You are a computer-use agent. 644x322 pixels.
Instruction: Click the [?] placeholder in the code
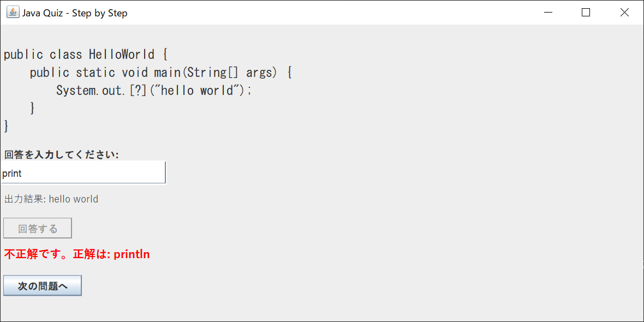tap(139, 91)
